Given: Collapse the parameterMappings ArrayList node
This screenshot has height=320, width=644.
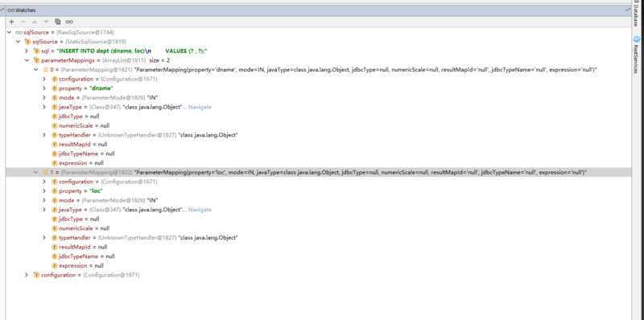Looking at the screenshot, I should [27, 60].
